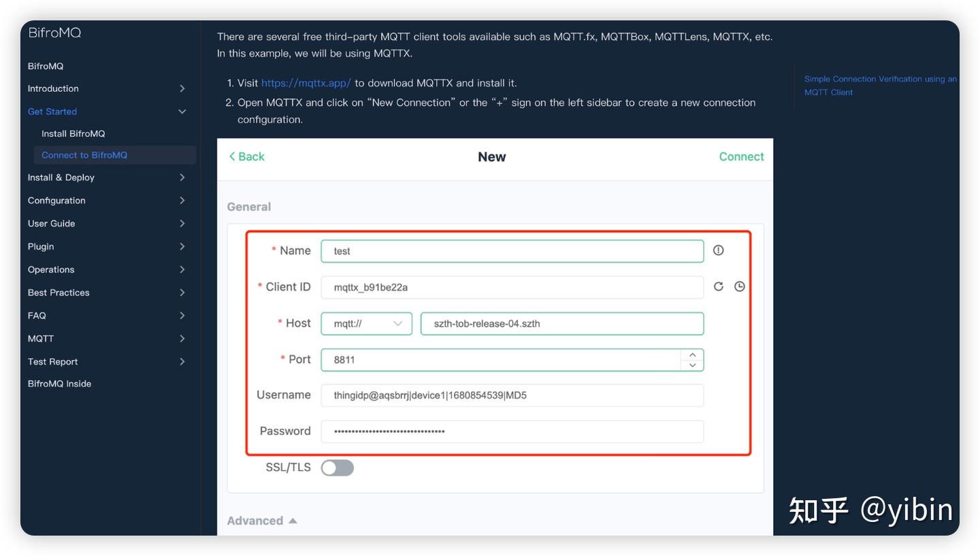This screenshot has width=980, height=556.
Task: Click inside the Password input field
Action: tap(510, 431)
